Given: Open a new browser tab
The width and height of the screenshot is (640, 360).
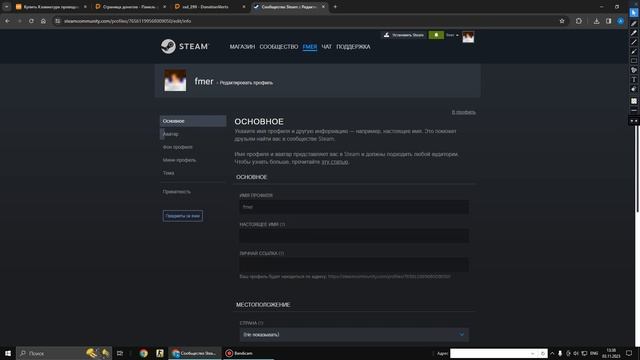Looking at the screenshot, I should (x=335, y=7).
